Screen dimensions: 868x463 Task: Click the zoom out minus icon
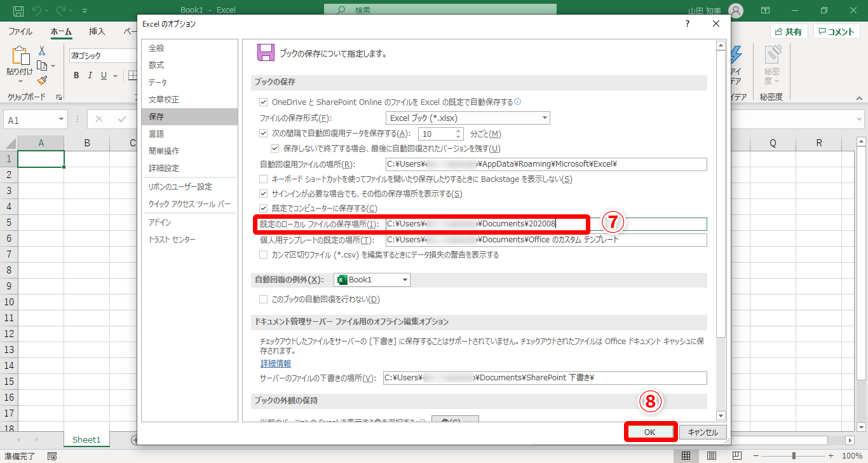(x=756, y=456)
